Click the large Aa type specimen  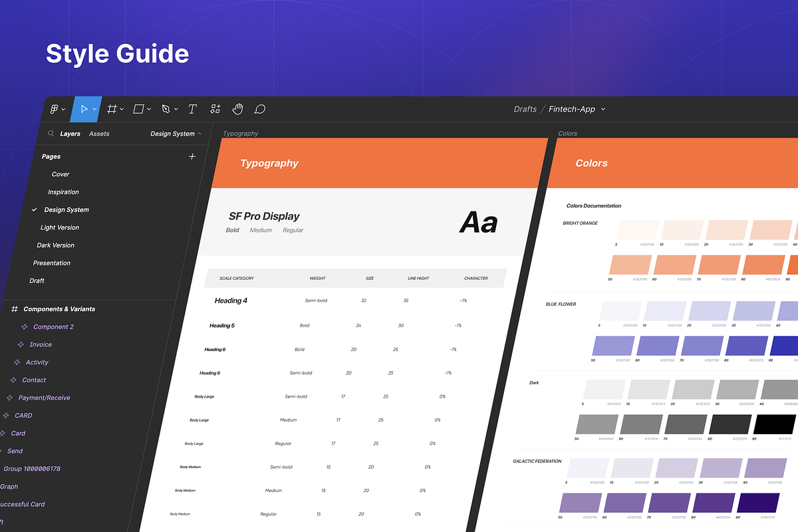click(x=479, y=223)
